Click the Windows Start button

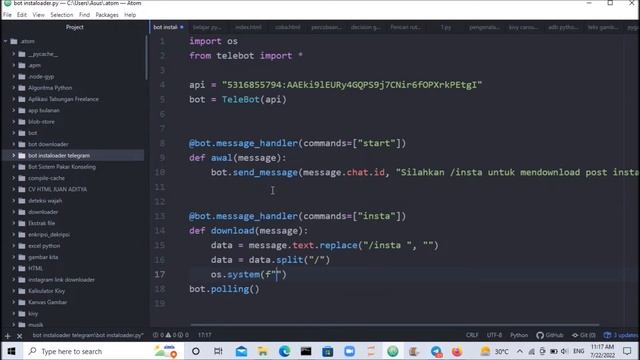click(11, 351)
